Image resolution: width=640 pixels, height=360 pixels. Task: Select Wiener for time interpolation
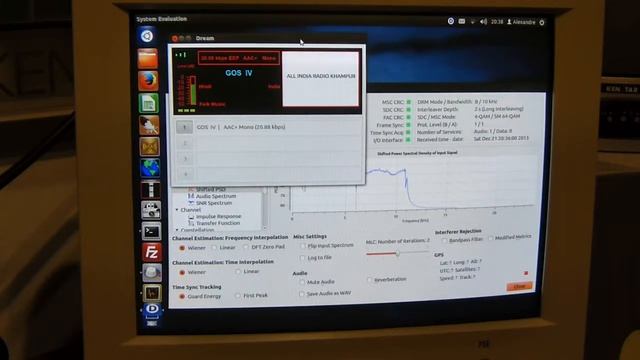coord(182,272)
